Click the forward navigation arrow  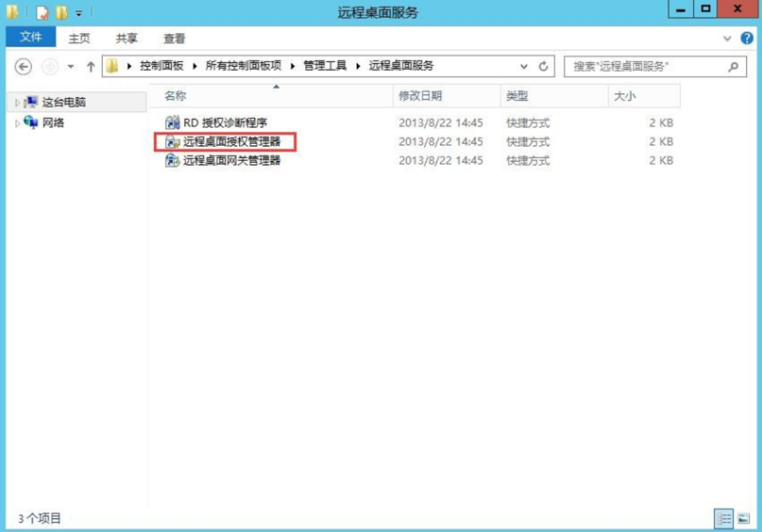pyautogui.click(x=50, y=67)
